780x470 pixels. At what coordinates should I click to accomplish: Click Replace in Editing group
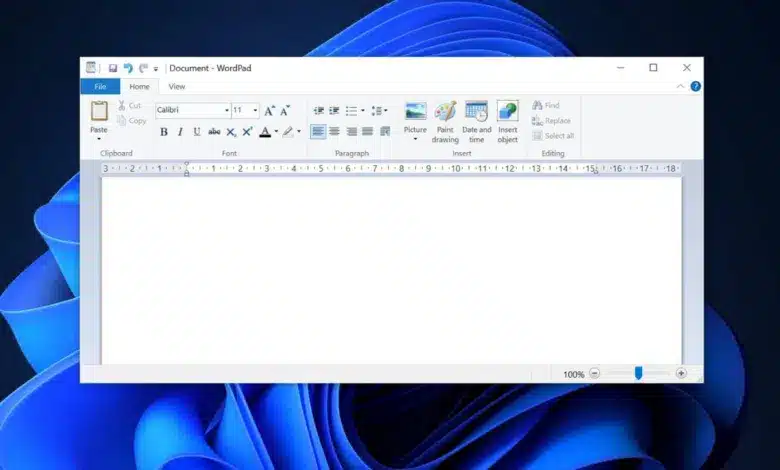click(551, 120)
